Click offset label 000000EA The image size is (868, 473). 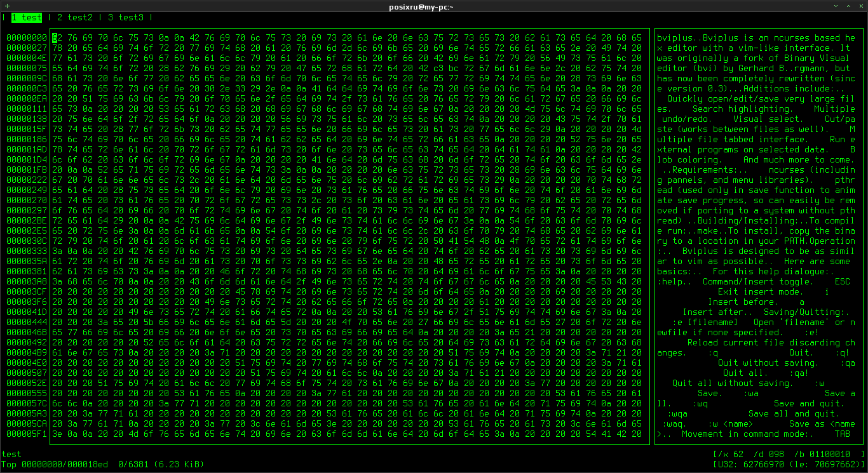tap(27, 98)
